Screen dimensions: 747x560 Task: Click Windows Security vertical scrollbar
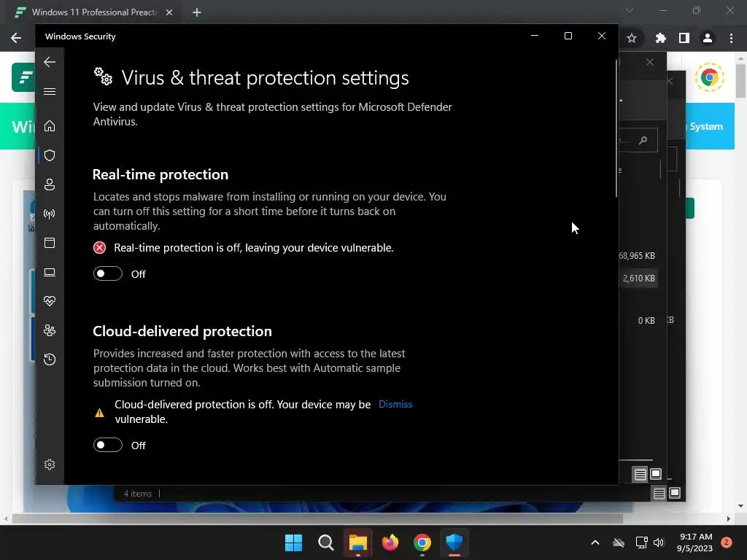click(616, 128)
